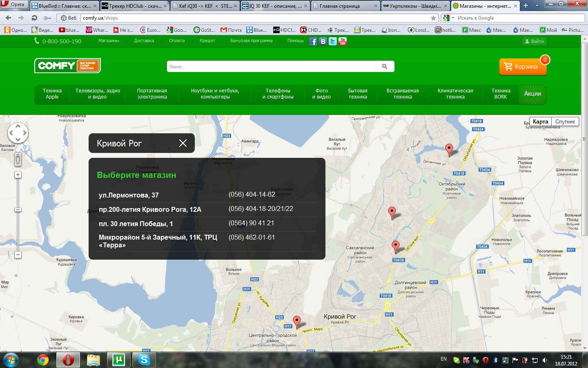Click the search magnifier button

[385, 67]
